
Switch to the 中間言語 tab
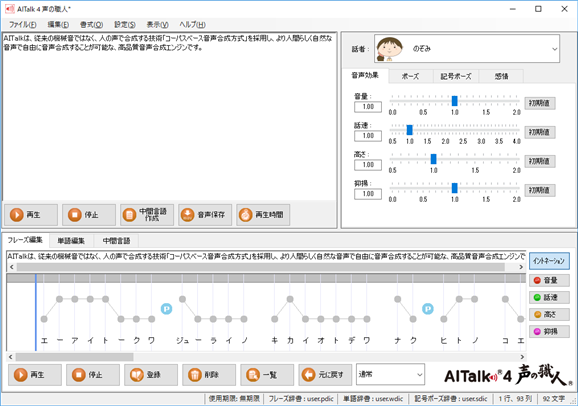click(x=116, y=241)
